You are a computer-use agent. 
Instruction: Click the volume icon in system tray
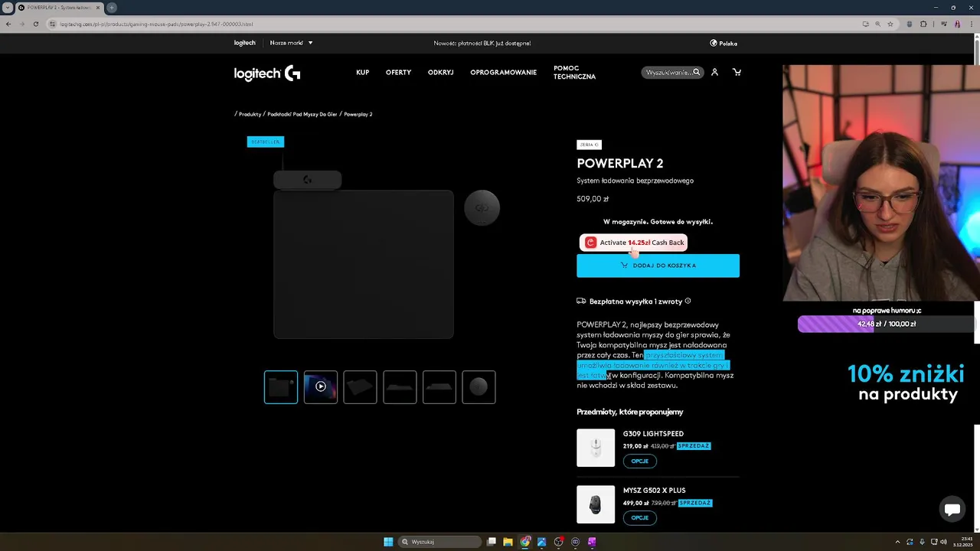943,542
